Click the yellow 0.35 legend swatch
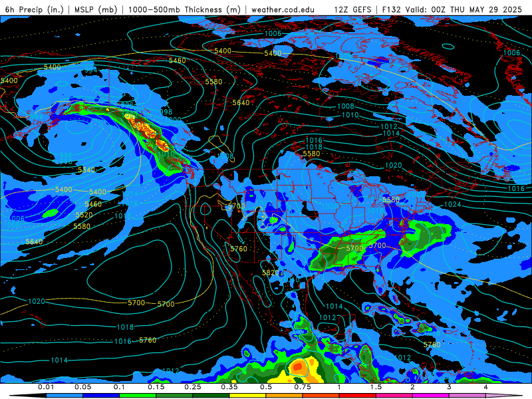532x399 pixels. tap(247, 396)
